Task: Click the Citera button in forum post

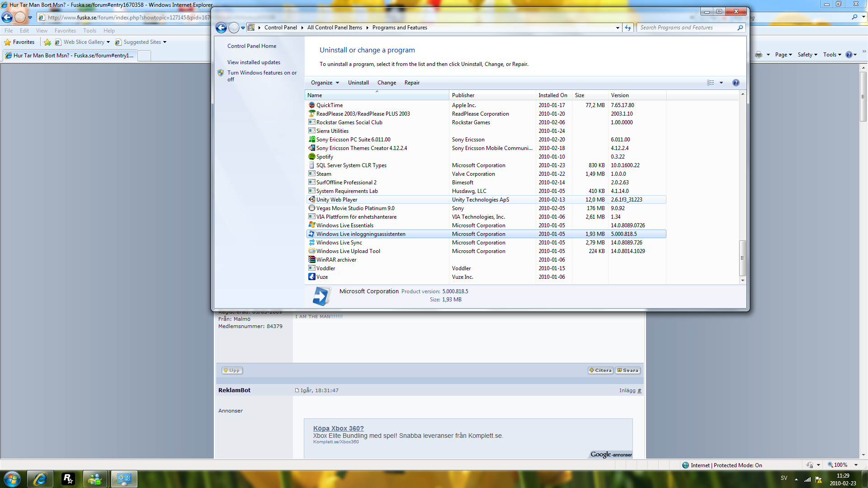Action: click(600, 371)
